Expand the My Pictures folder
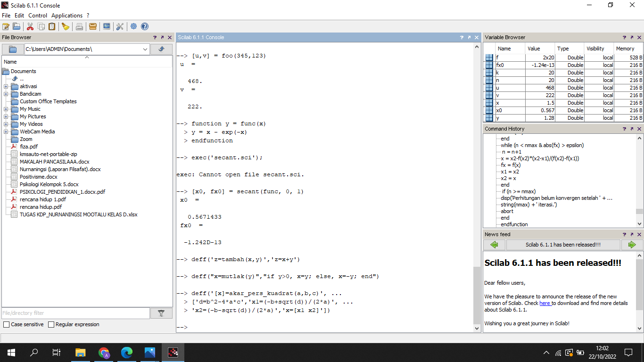The height and width of the screenshot is (362, 644). pos(6,116)
